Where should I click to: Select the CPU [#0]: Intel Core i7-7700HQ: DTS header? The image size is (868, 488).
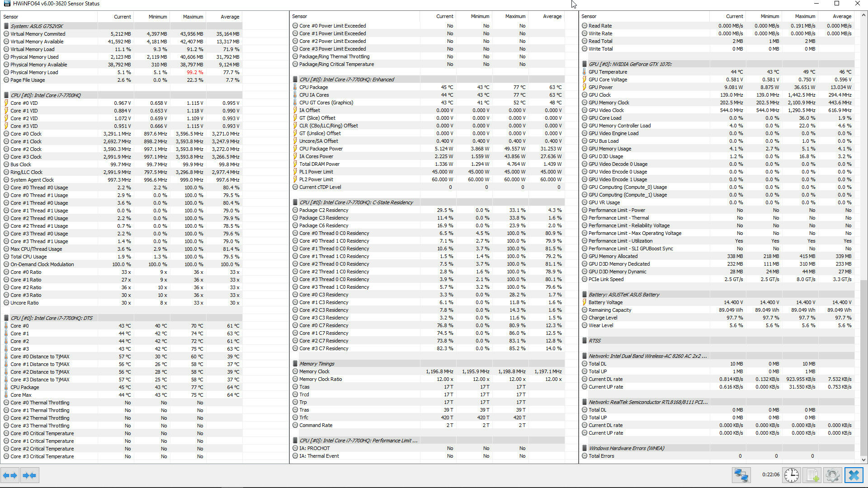122,318
